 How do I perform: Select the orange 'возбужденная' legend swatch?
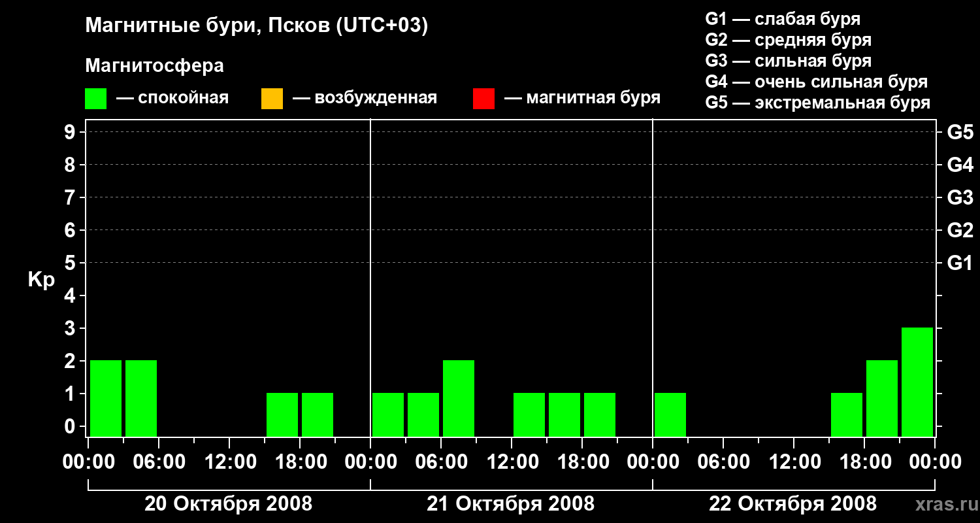[272, 99]
